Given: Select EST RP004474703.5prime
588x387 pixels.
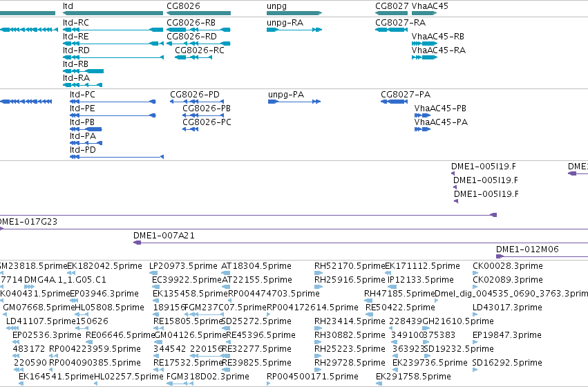Looking at the screenshot, I should coord(274,294).
